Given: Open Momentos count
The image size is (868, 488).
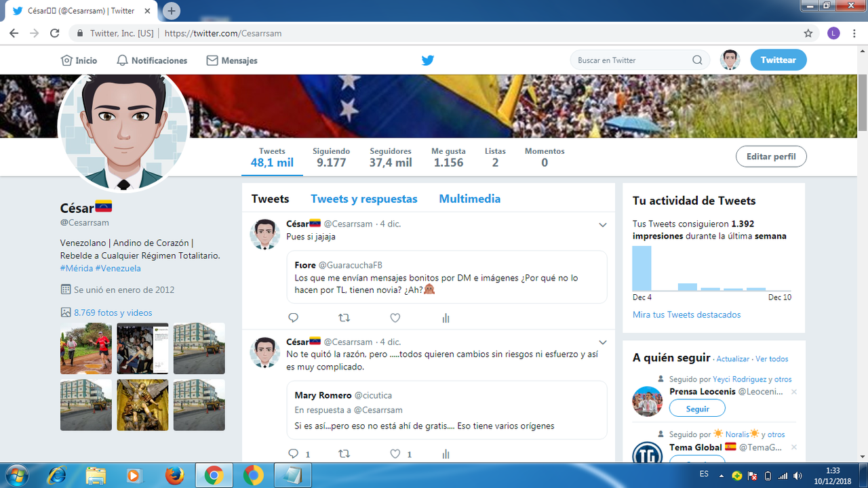Looking at the screenshot, I should [x=545, y=157].
